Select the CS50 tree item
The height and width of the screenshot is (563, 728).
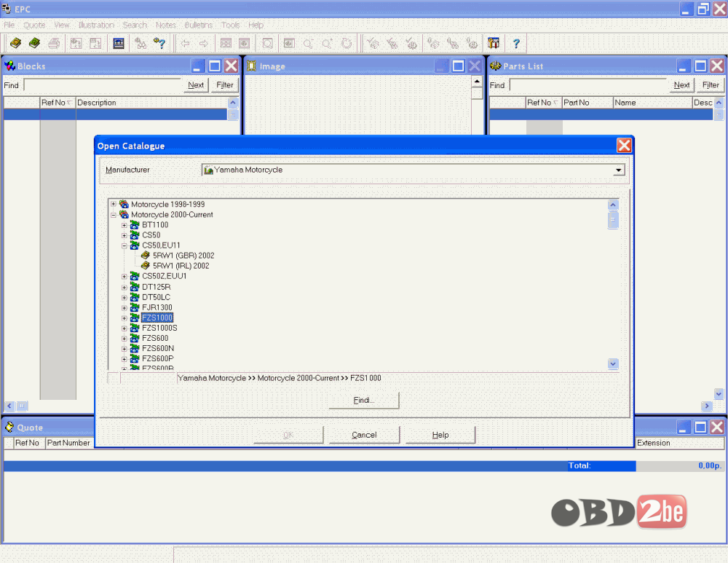(x=151, y=235)
